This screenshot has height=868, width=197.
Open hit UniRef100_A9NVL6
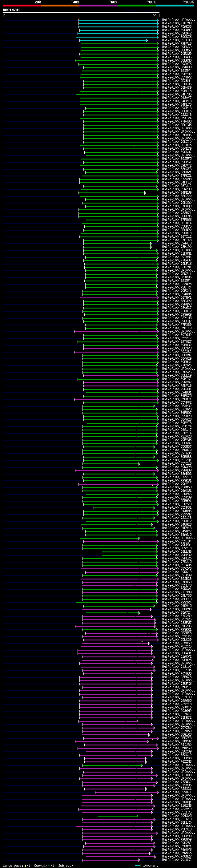click(177, 43)
